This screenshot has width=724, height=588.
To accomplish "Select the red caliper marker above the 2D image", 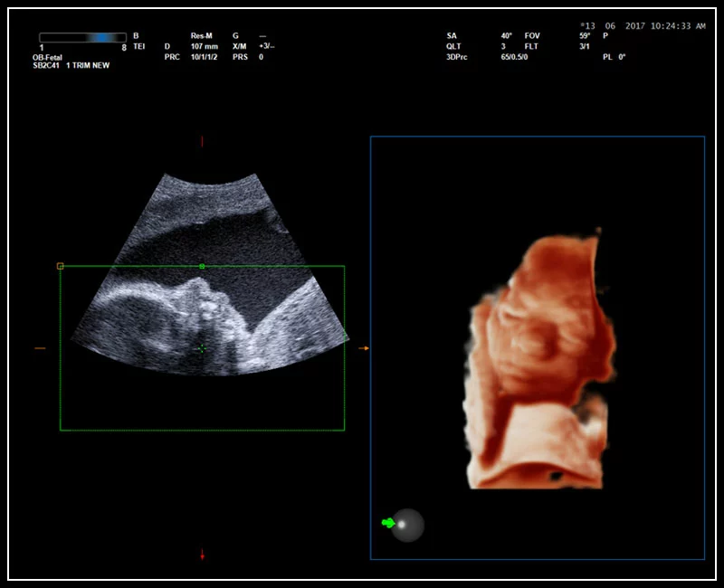I will click(201, 140).
